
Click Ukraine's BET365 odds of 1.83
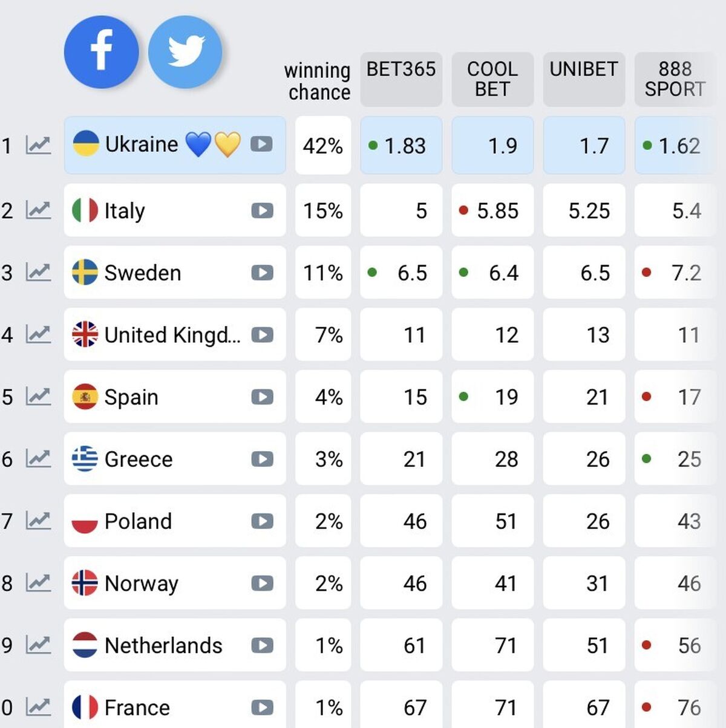tap(402, 146)
